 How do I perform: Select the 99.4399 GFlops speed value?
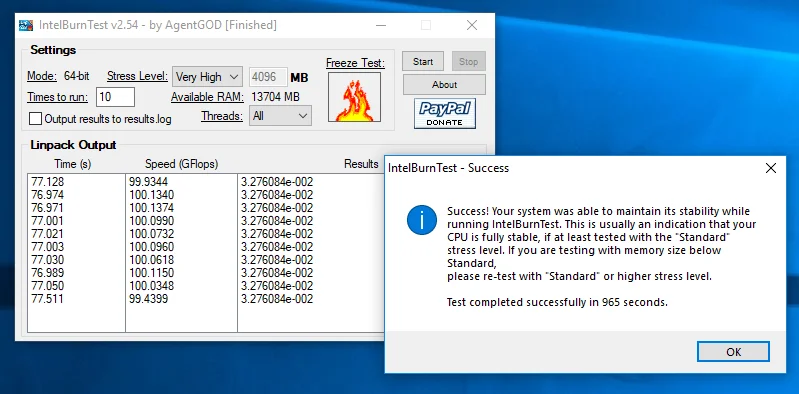[x=148, y=299]
